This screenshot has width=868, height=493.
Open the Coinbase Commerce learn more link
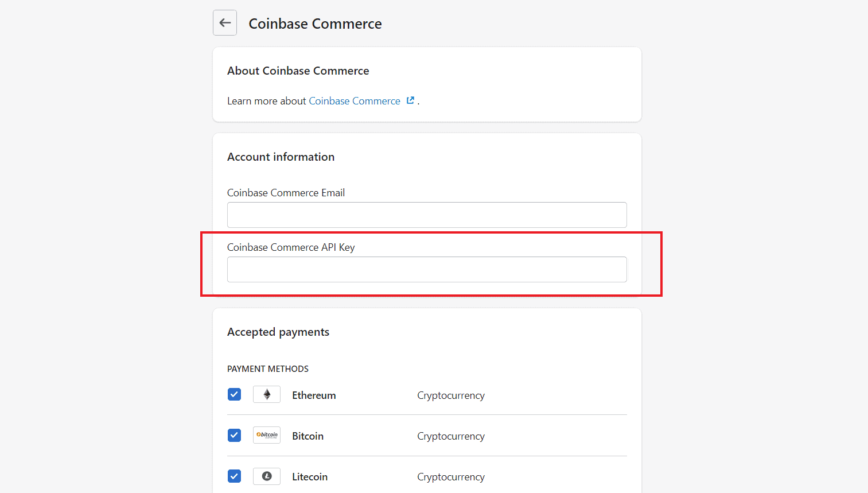(355, 100)
